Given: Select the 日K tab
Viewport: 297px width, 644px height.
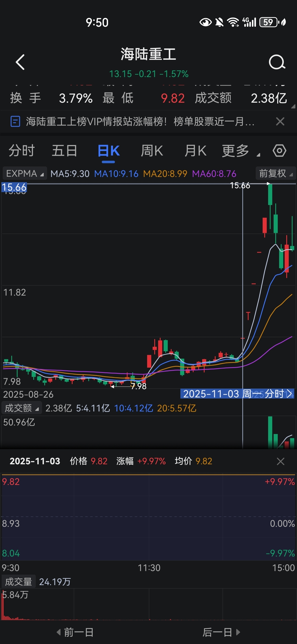Looking at the screenshot, I should (x=108, y=151).
